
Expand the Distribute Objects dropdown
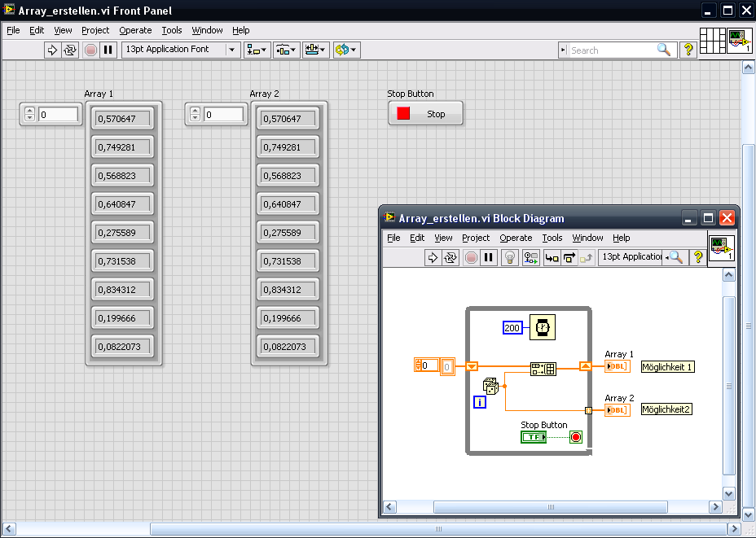click(287, 50)
